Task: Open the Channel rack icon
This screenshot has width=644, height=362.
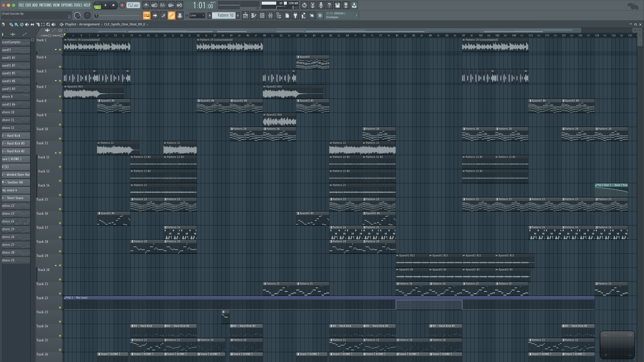Action: point(262,16)
